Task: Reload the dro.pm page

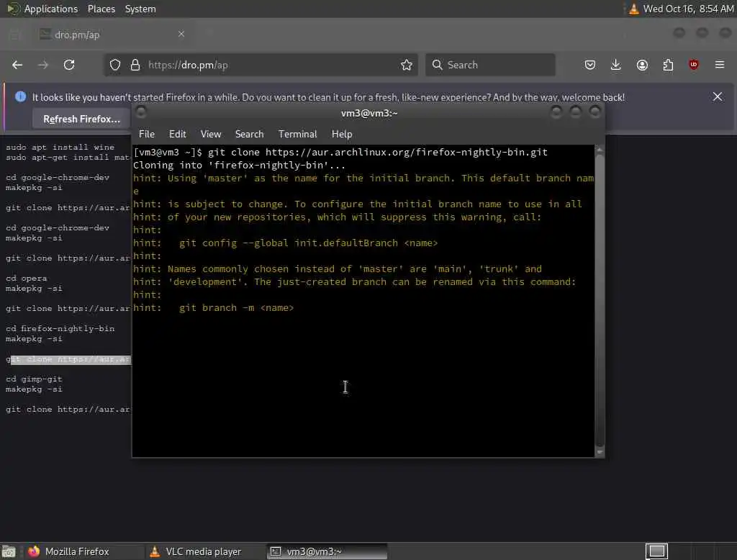Action: point(69,65)
